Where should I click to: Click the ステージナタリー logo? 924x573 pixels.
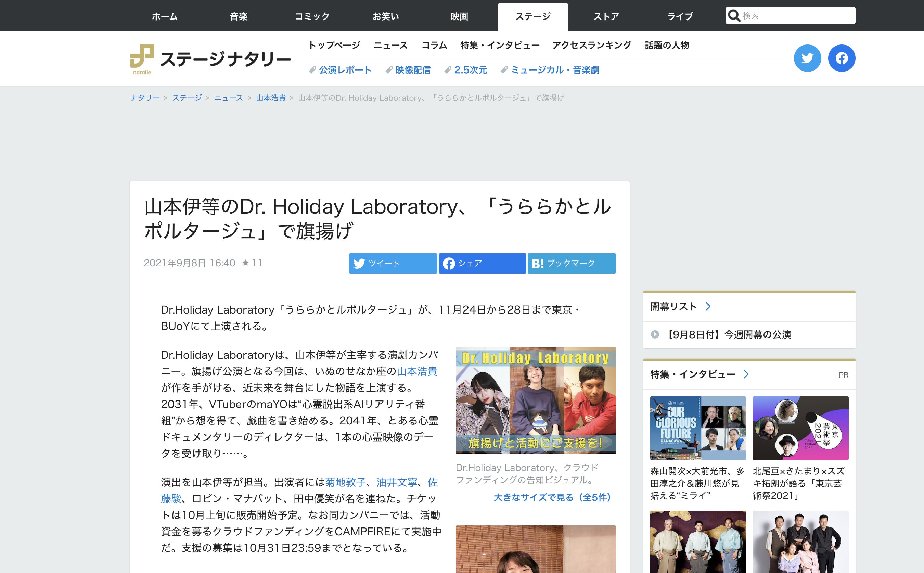coord(210,59)
